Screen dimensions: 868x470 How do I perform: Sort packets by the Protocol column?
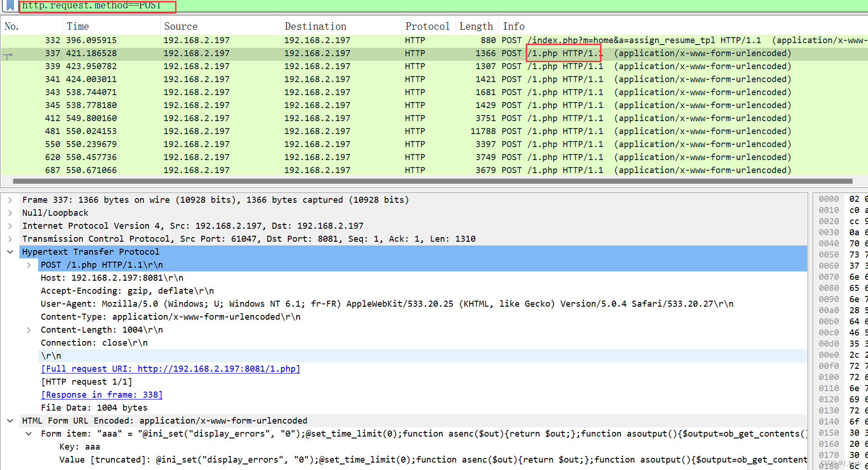pyautogui.click(x=427, y=26)
